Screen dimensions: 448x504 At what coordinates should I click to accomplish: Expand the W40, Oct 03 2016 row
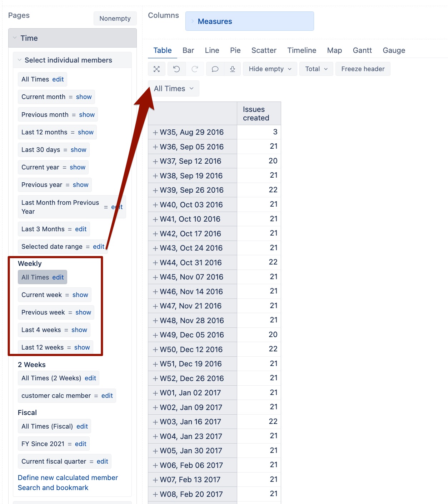click(x=155, y=205)
